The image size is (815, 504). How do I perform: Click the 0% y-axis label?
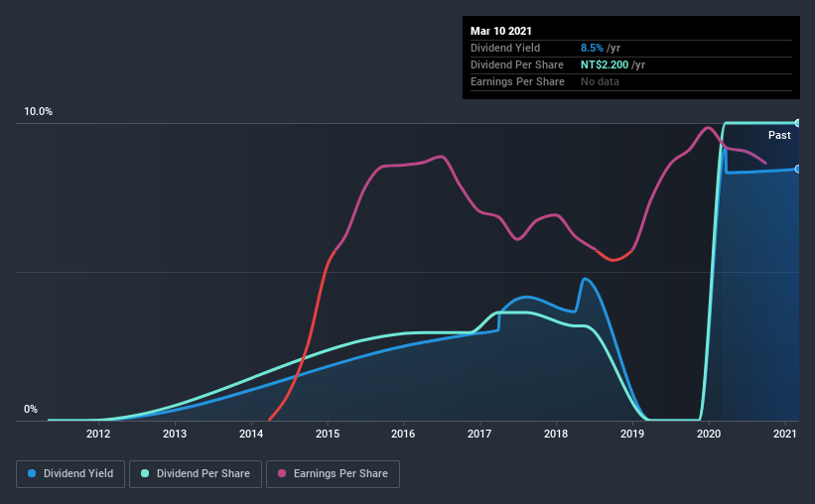pos(31,410)
